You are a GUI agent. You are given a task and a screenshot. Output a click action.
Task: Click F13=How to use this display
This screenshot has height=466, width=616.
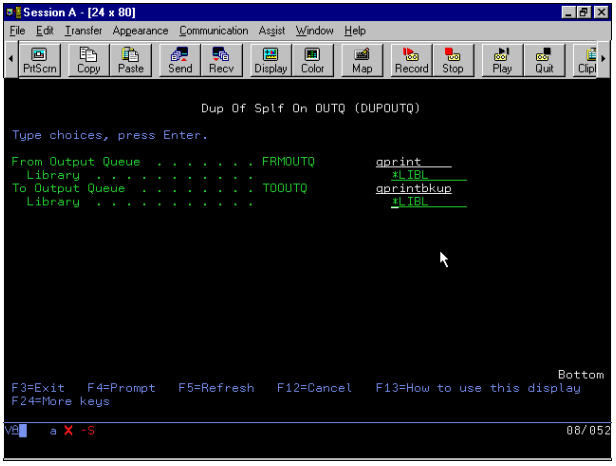click(x=478, y=388)
